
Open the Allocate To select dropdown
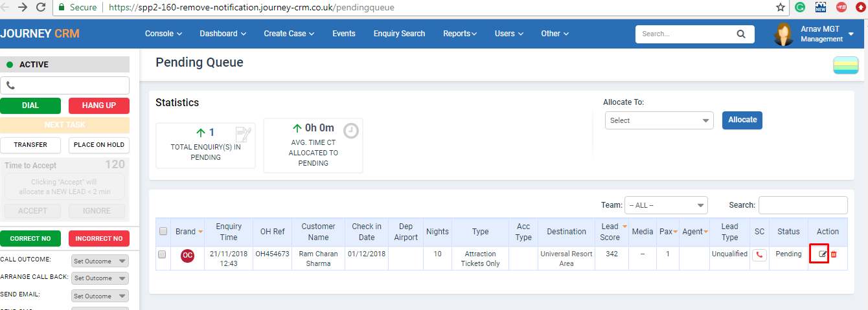click(x=659, y=120)
